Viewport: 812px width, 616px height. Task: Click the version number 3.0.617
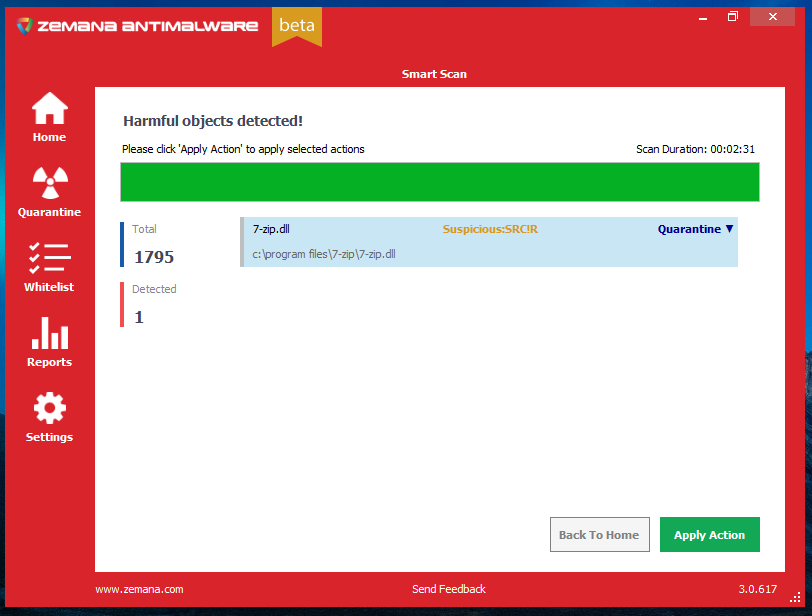tap(757, 589)
